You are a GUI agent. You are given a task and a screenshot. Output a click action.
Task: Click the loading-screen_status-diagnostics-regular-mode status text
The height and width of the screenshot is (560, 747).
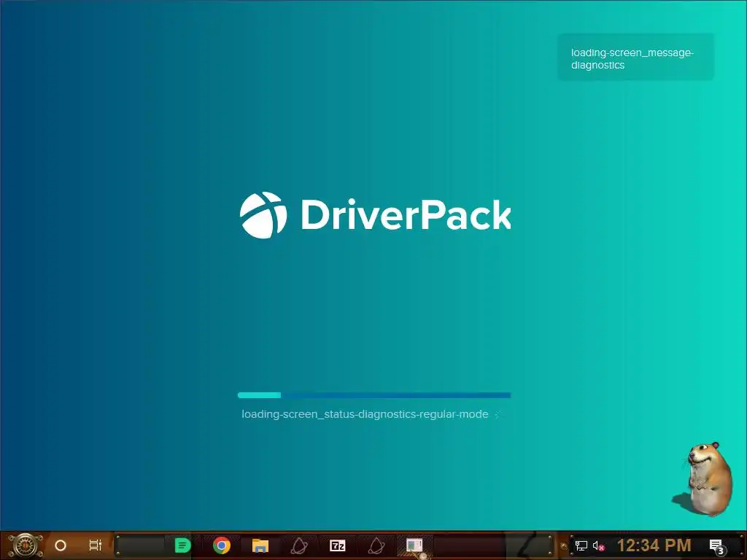coord(365,414)
